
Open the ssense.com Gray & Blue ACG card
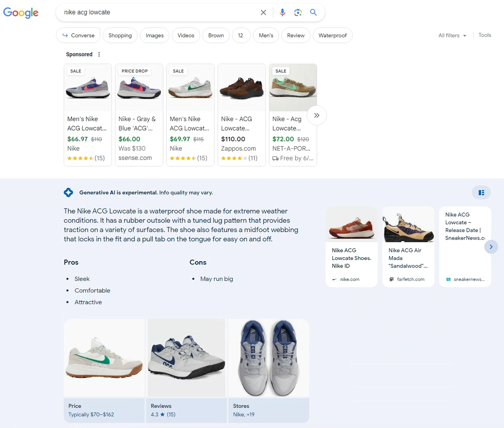tap(139, 115)
